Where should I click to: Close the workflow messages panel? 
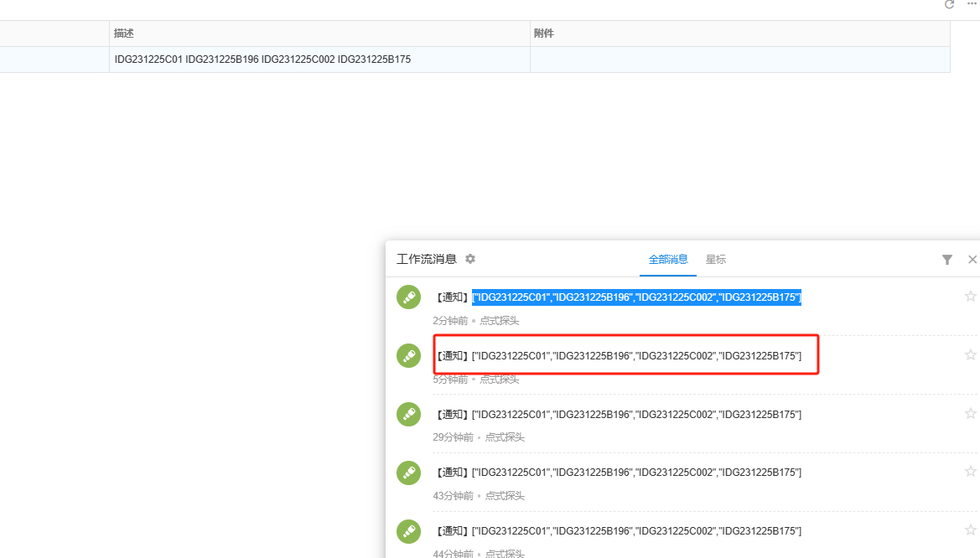[972, 260]
